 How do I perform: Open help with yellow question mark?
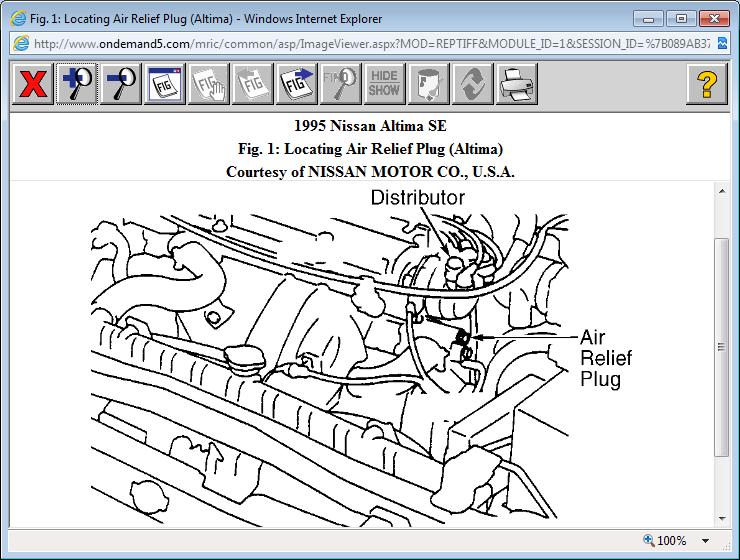pyautogui.click(x=706, y=84)
